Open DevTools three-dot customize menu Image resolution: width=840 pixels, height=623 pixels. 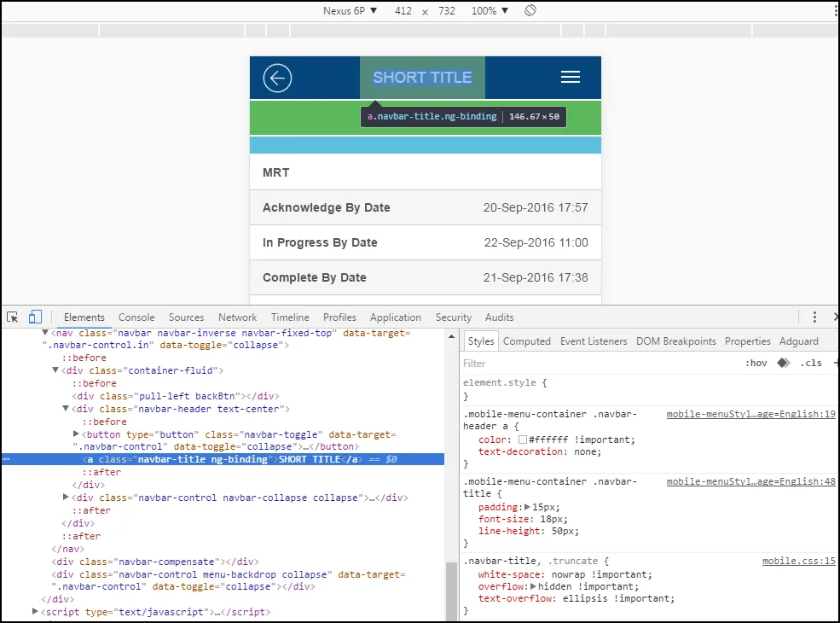tap(814, 317)
